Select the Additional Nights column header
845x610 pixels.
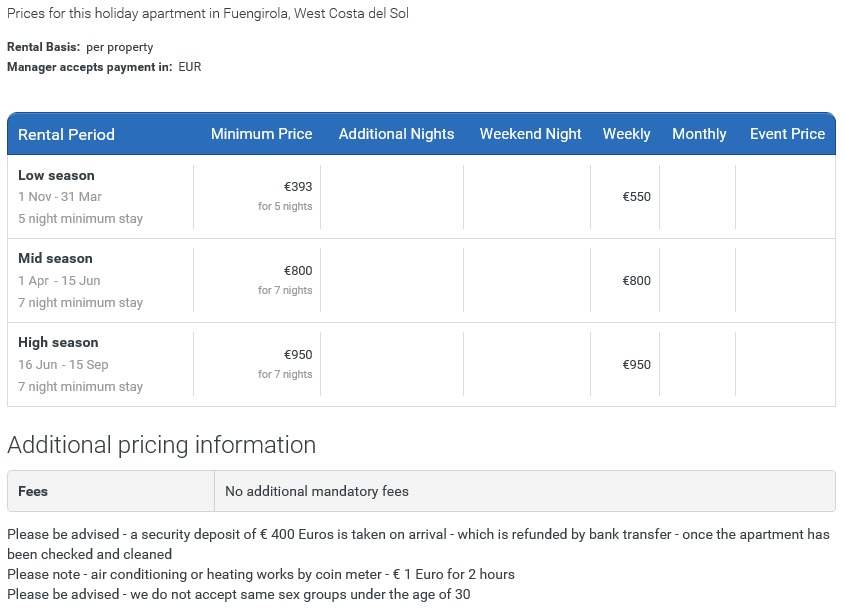click(x=396, y=134)
